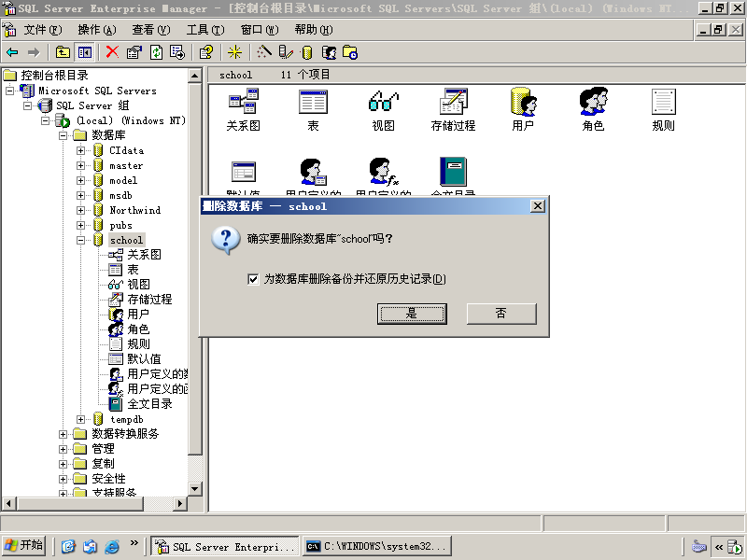Viewport: 747px width, 560px height.
Task: Click the New database cylinder icon
Action: pyautogui.click(x=307, y=52)
